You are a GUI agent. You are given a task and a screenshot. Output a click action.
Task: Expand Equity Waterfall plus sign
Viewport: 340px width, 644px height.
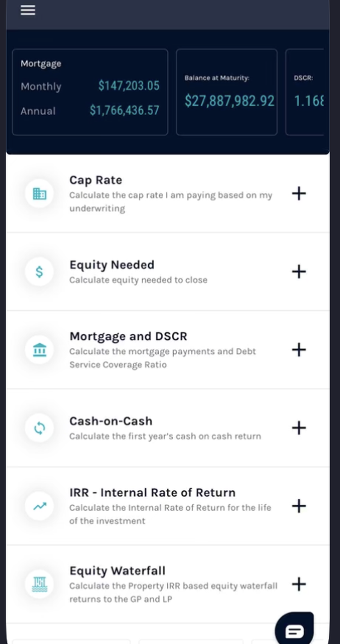click(299, 584)
